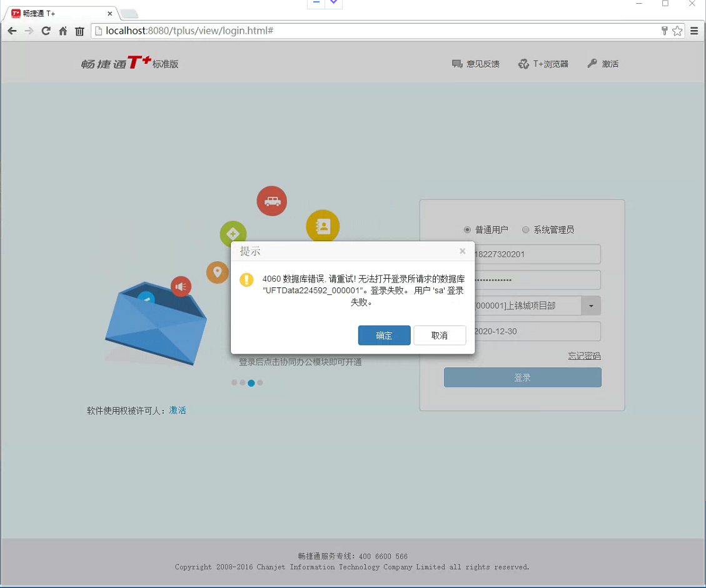The height and width of the screenshot is (588, 706).
Task: Click the browser home icon
Action: pos(63,31)
